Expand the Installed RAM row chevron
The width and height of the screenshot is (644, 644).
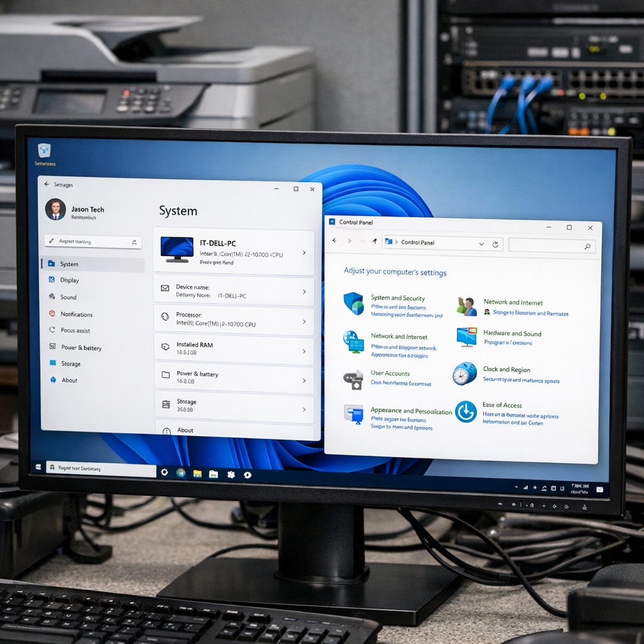(x=304, y=351)
